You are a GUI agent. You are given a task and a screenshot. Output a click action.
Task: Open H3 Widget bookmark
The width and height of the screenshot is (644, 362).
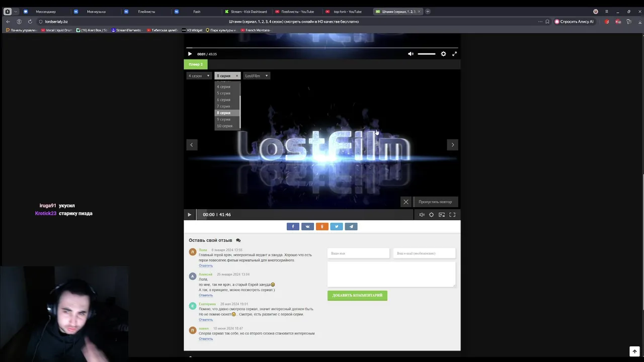click(x=192, y=30)
